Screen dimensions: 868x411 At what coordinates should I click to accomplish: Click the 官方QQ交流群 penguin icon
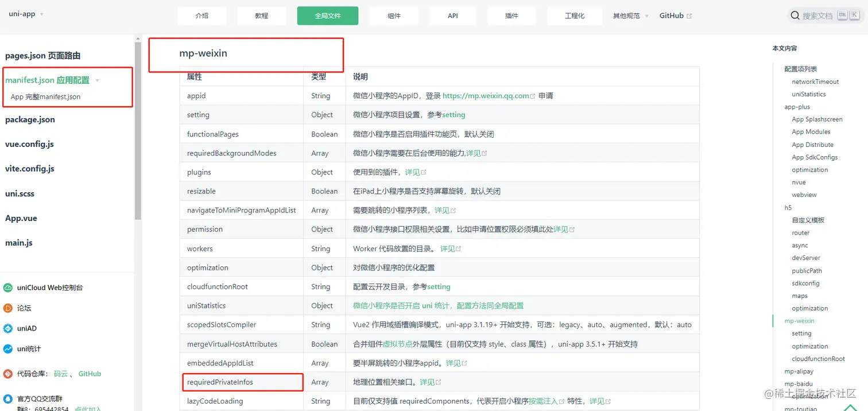[x=7, y=398]
